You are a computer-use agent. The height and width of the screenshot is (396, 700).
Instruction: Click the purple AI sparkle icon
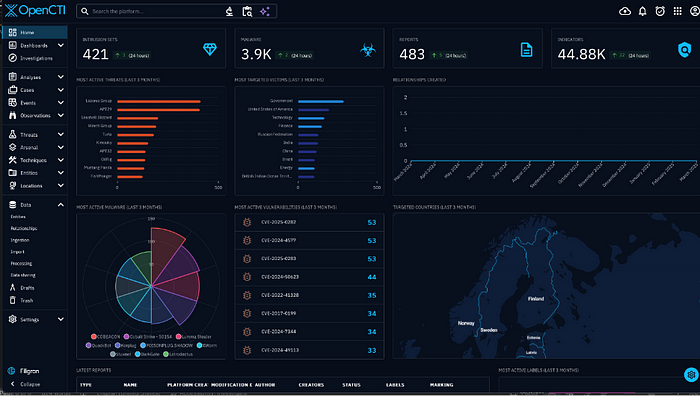pos(265,11)
